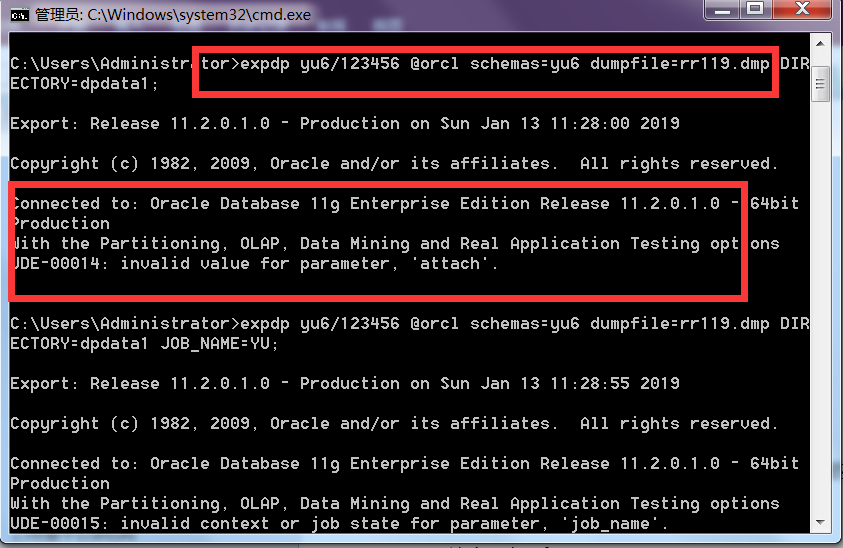Click the last 'With the Partitioning, OLAP' line
Image resolution: width=843 pixels, height=548 pixels.
click(x=395, y=504)
